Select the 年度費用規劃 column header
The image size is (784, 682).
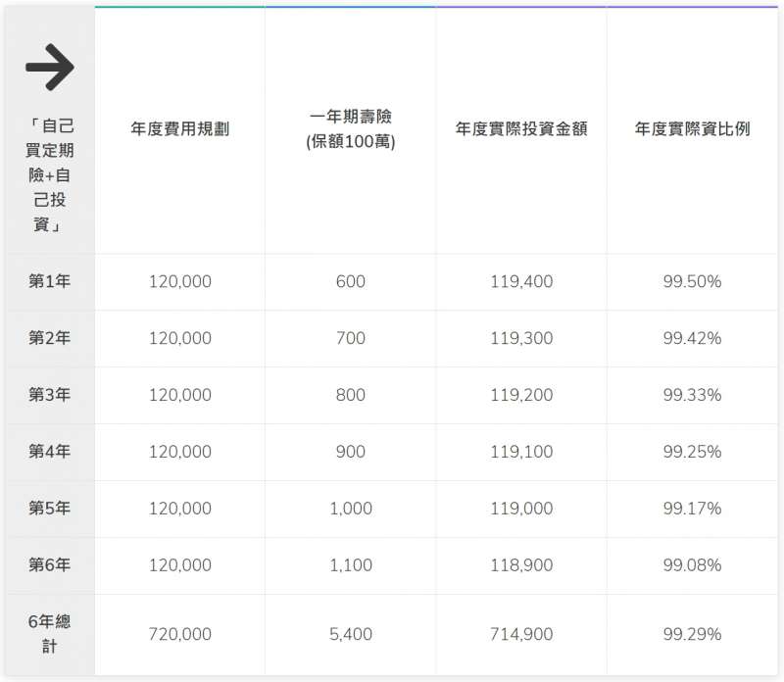tap(180, 129)
